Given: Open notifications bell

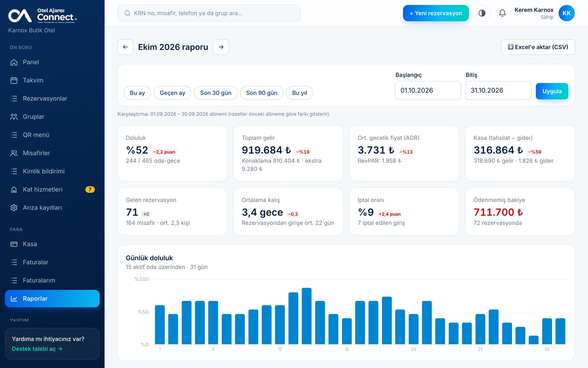Looking at the screenshot, I should [502, 13].
